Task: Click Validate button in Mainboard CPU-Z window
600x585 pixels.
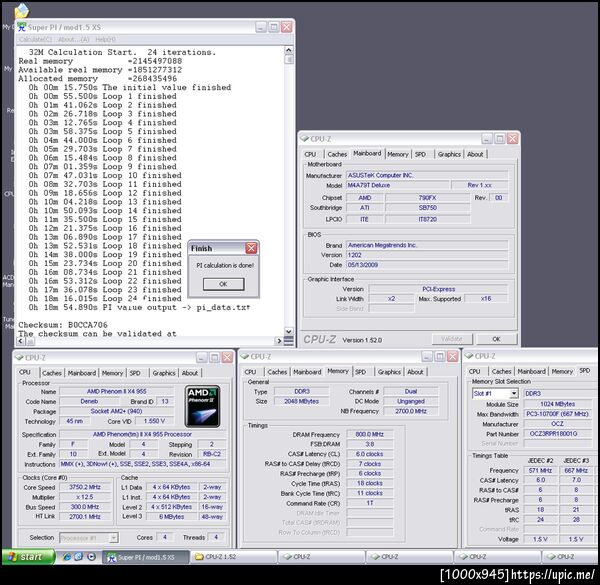Action: [x=452, y=339]
